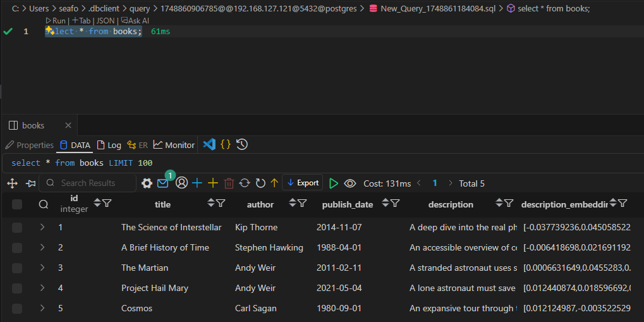The height and width of the screenshot is (322, 644).
Task: Expand row 3 The Martian details
Action: point(42,268)
